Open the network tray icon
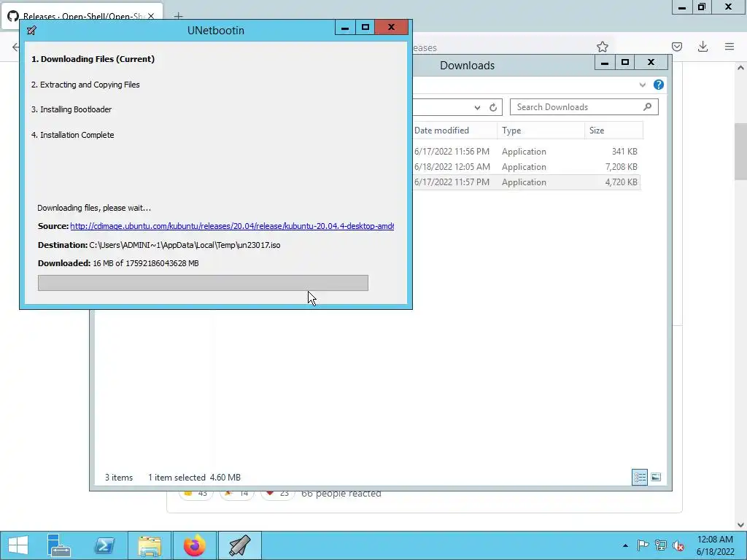 pos(660,545)
